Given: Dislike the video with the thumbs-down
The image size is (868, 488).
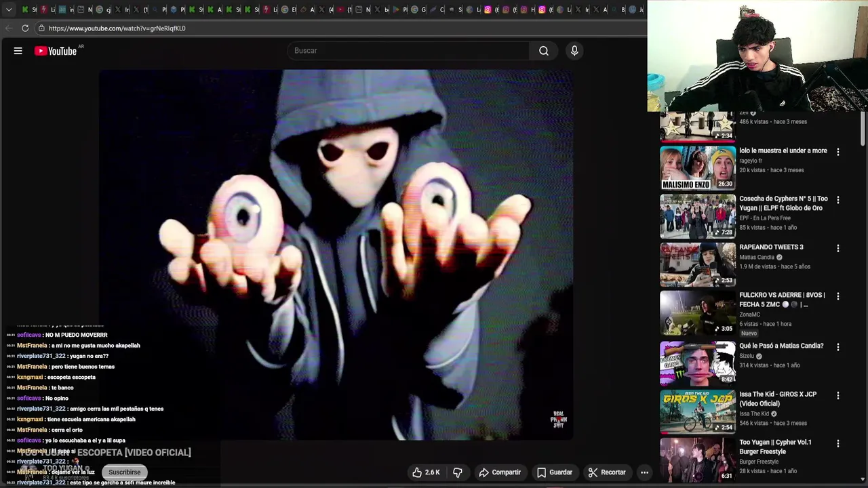Looking at the screenshot, I should pyautogui.click(x=458, y=472).
